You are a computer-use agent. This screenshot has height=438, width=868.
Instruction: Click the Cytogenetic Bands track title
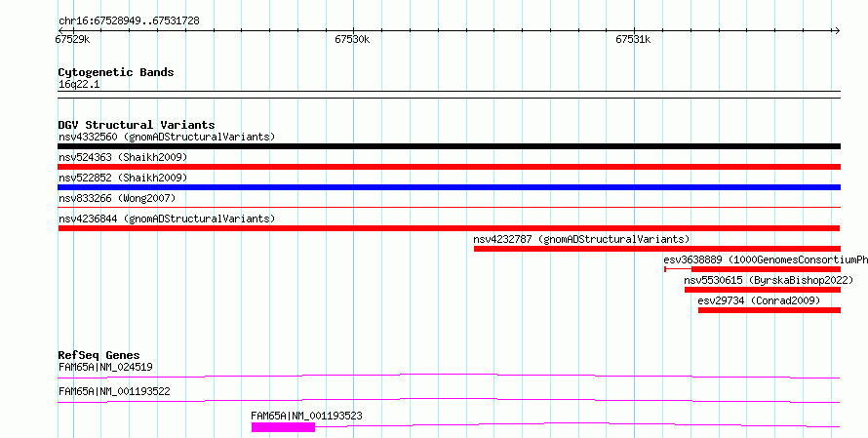[116, 72]
